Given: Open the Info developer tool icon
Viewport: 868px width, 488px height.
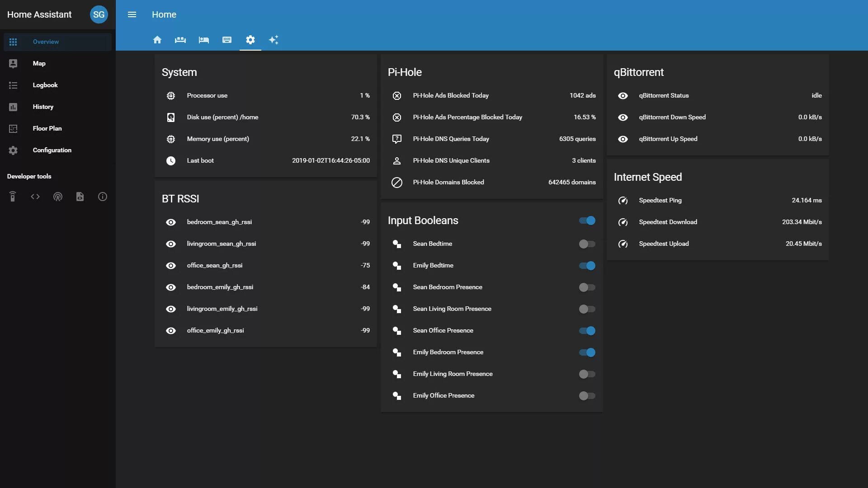Looking at the screenshot, I should [x=103, y=197].
